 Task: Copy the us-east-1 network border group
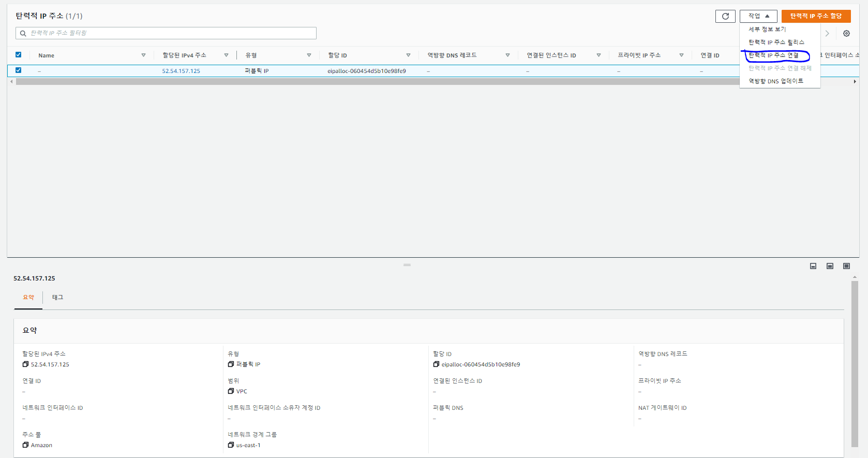231,445
